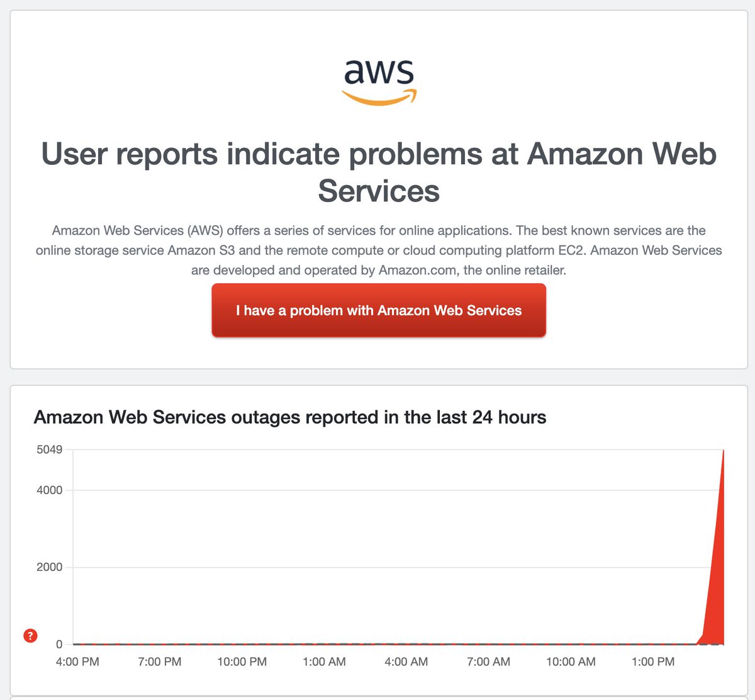Click the 0 y-axis label

point(60,644)
